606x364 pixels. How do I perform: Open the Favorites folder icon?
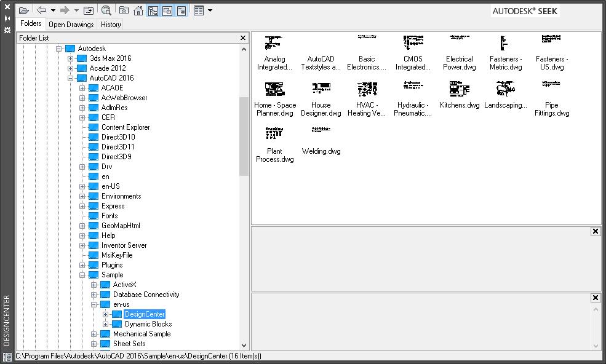point(124,10)
